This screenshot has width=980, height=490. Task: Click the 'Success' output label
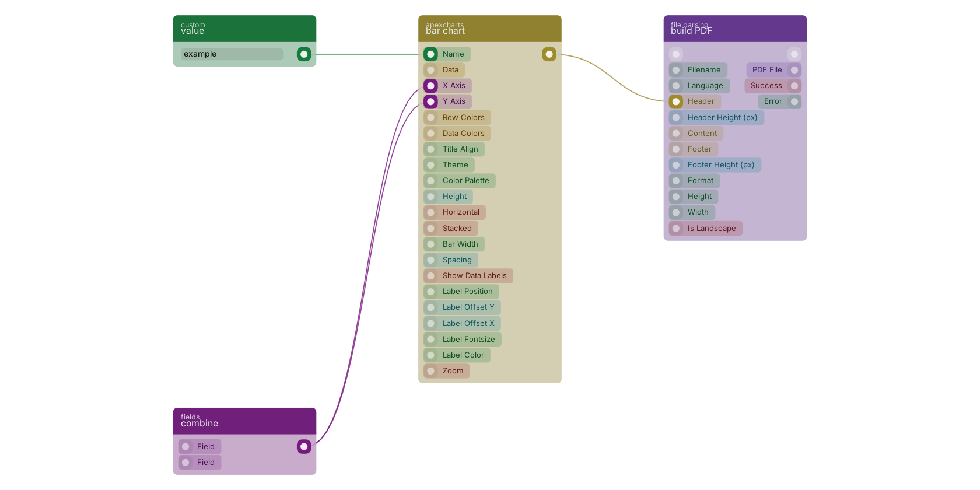[x=766, y=86]
